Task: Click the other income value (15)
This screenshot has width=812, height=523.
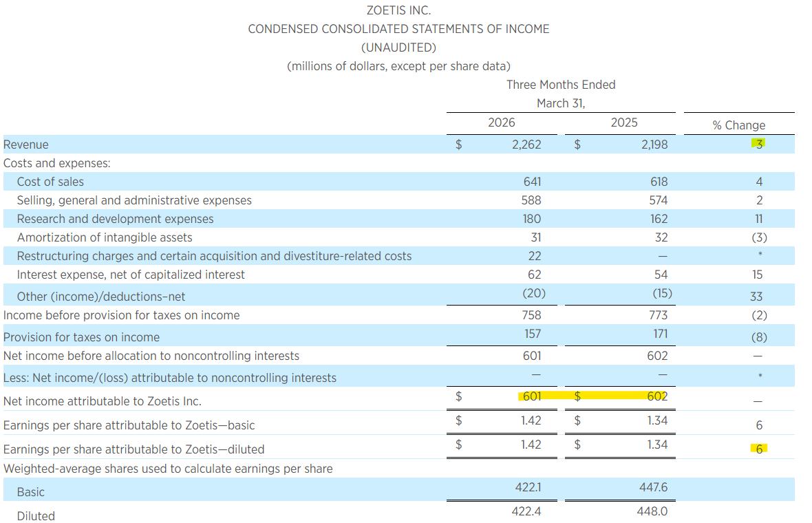Action: [663, 294]
